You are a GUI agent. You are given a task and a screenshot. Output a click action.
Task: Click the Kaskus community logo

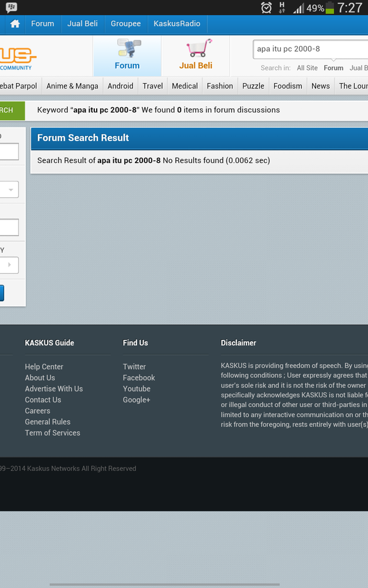pos(18,58)
